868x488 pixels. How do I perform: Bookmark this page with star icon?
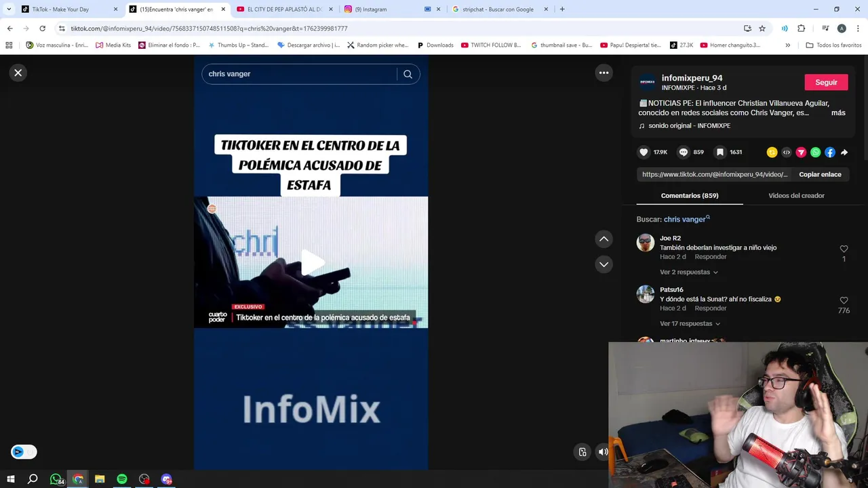coord(762,28)
